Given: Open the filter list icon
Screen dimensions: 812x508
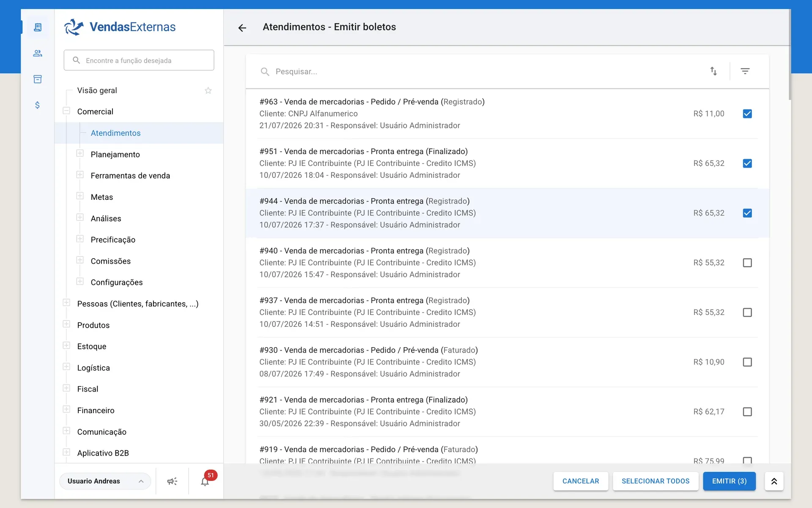Looking at the screenshot, I should click(x=745, y=71).
